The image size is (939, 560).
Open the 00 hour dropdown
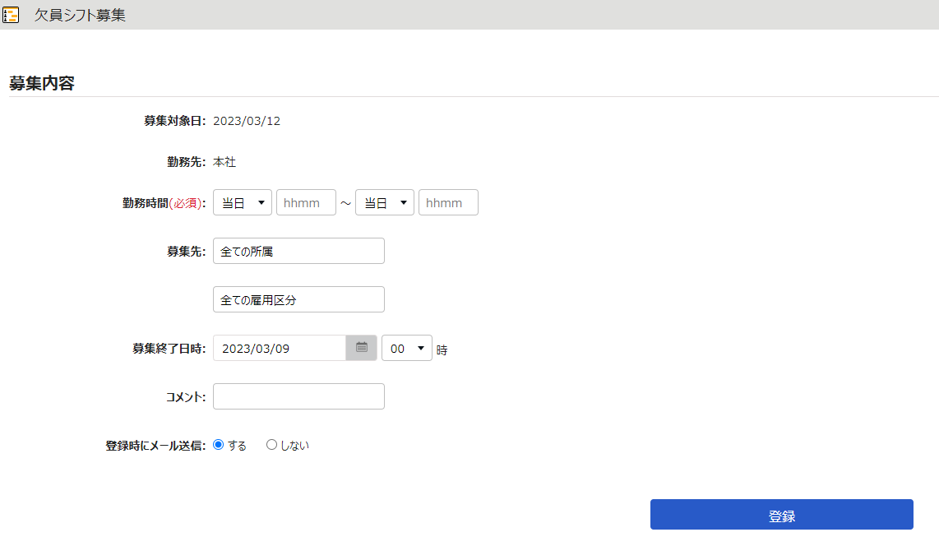pos(406,348)
